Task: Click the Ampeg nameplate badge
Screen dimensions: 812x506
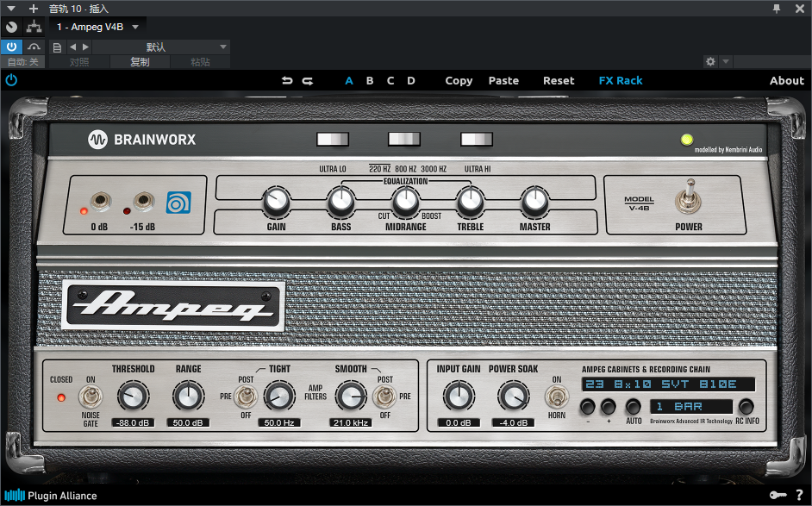Action: [x=173, y=305]
